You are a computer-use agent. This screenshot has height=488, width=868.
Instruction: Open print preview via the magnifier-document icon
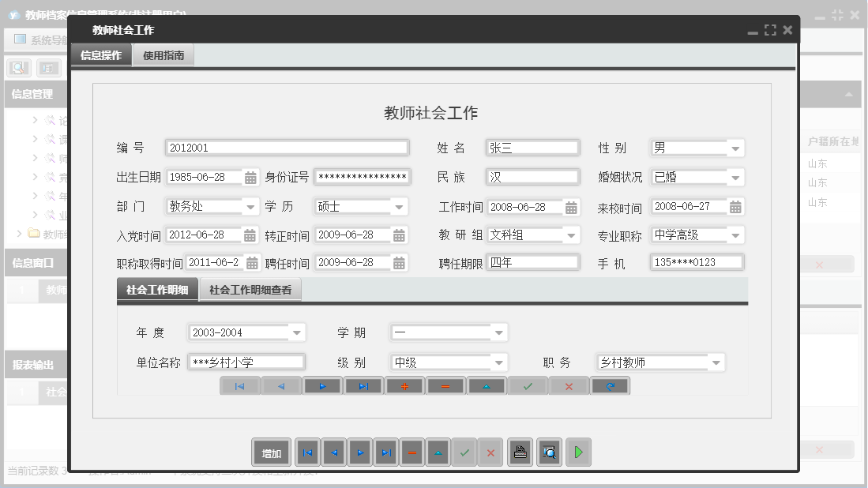[x=549, y=452]
